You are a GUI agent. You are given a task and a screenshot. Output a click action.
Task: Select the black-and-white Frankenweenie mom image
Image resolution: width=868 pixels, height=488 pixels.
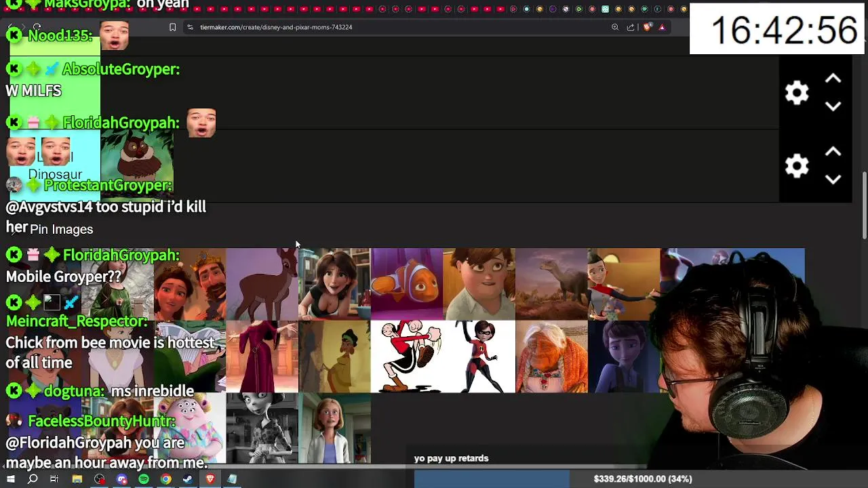(x=262, y=429)
